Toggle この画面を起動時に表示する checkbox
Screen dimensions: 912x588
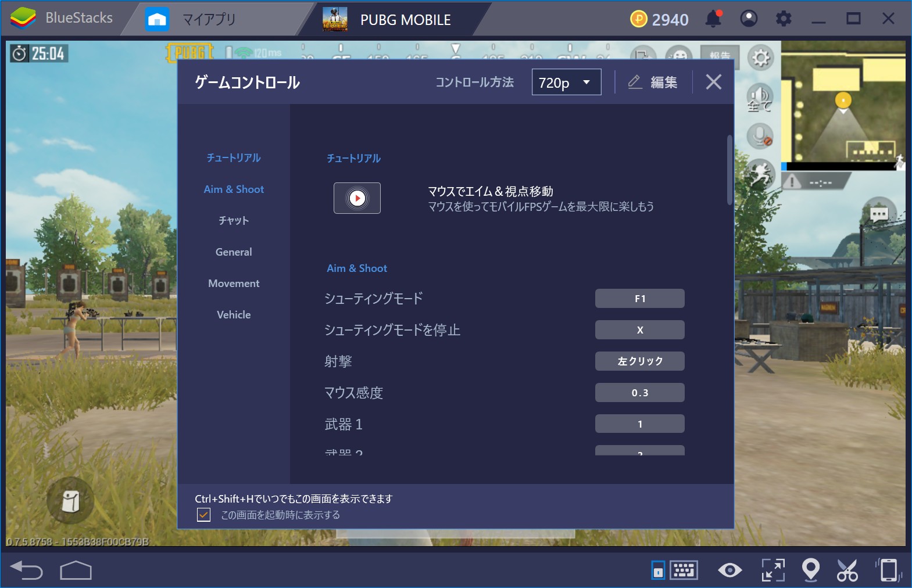click(203, 515)
